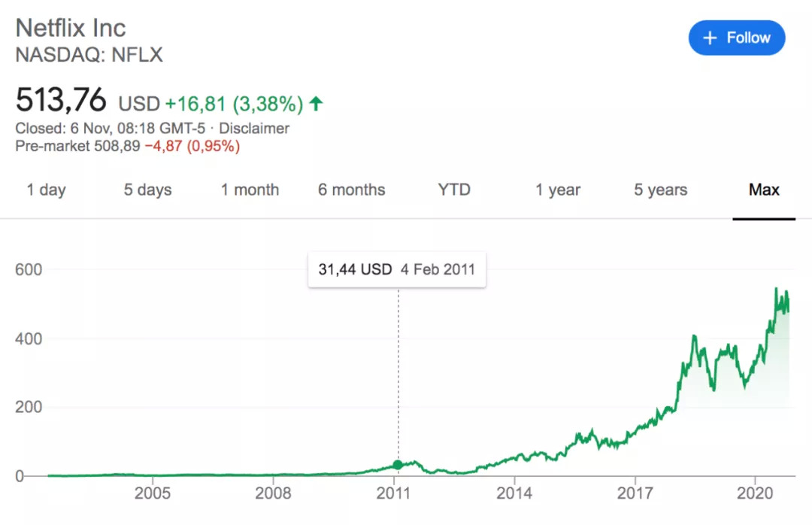Click the Netflix Inc company title
The height and width of the screenshot is (525, 812).
point(71,28)
